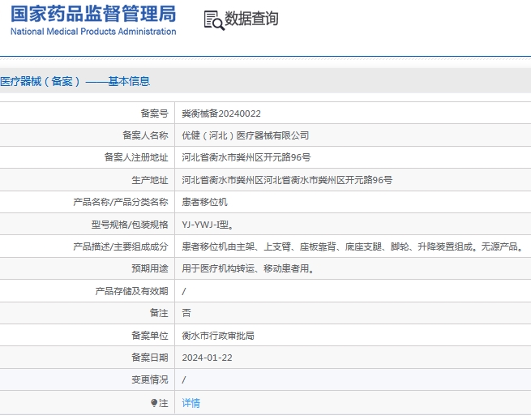
Task: Click the 产品名称/产品分类名称 label
Action: [x=121, y=202]
